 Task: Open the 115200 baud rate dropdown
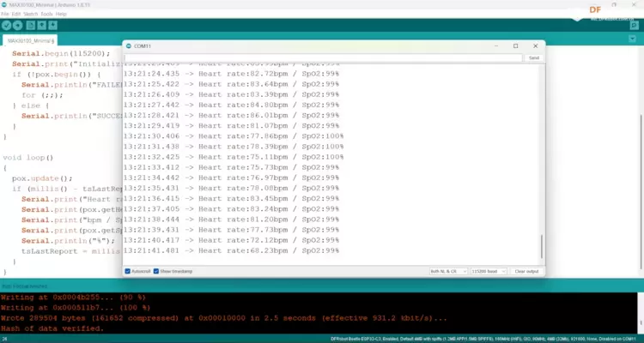pos(487,271)
